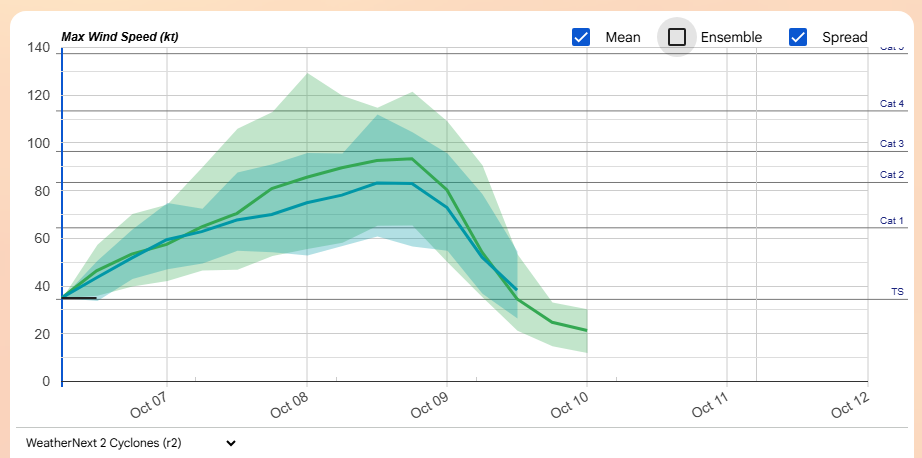The height and width of the screenshot is (458, 922).
Task: Uncheck the Mean checkbox
Action: tap(581, 37)
